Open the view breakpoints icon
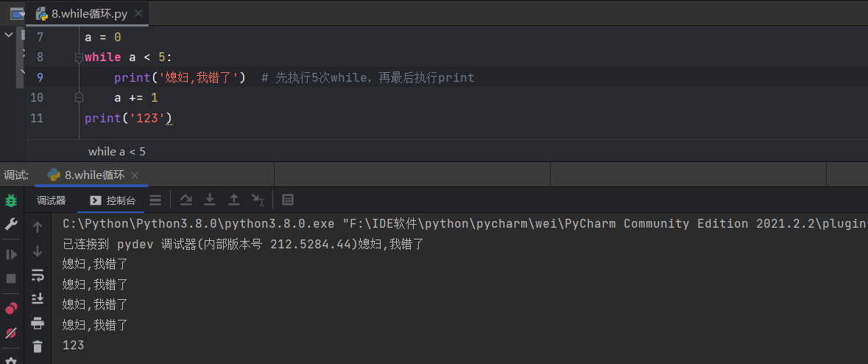This screenshot has height=364, width=868. pos(11,309)
